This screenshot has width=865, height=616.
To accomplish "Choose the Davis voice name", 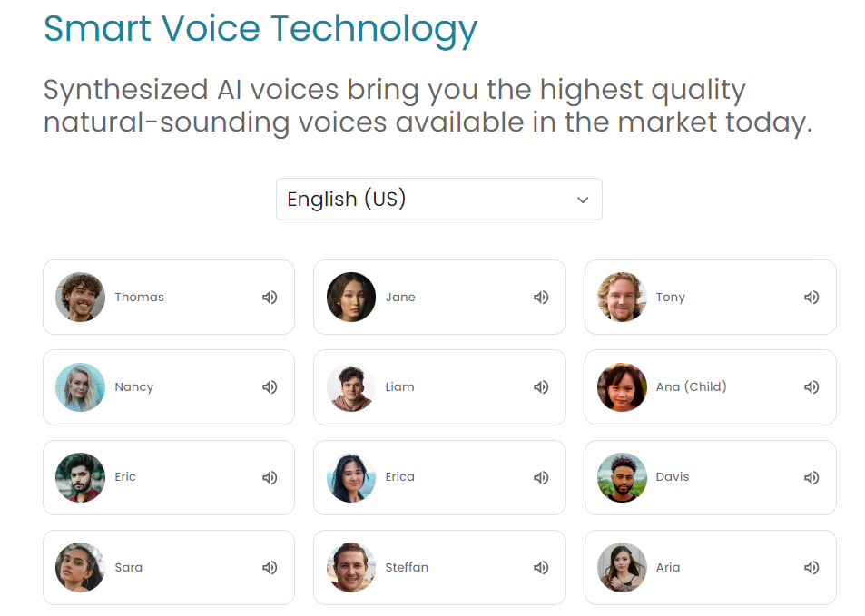I will [672, 477].
